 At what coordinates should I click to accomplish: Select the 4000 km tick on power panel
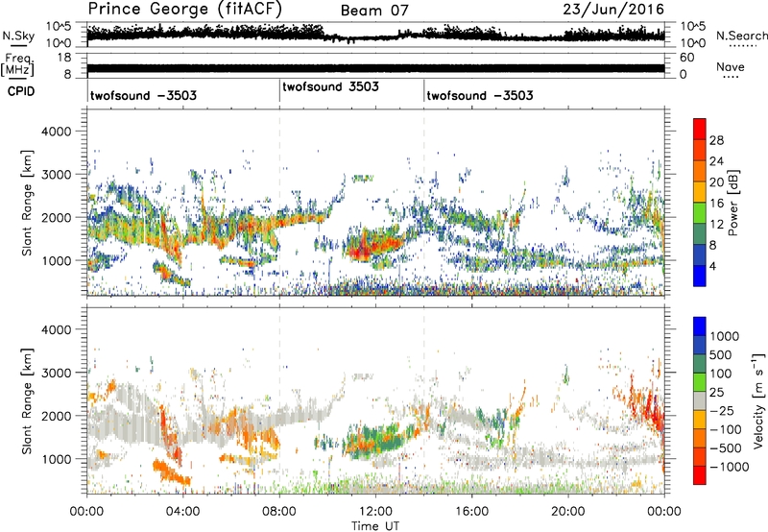[56, 132]
